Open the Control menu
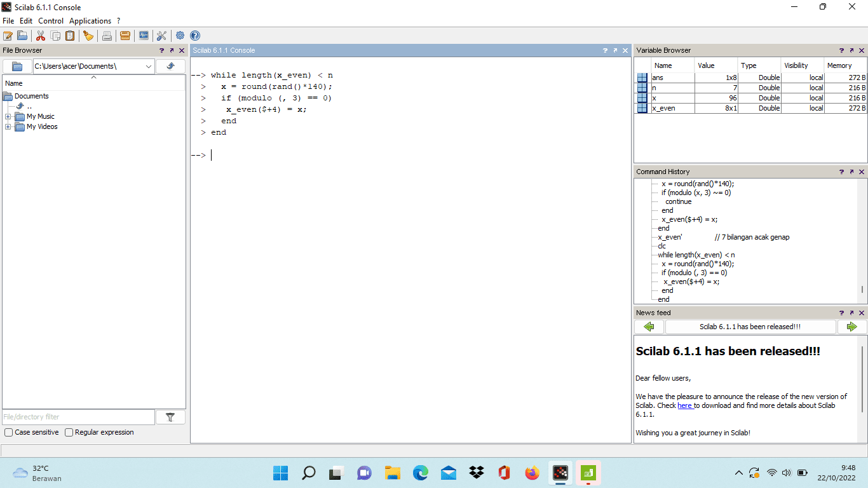 (x=51, y=21)
